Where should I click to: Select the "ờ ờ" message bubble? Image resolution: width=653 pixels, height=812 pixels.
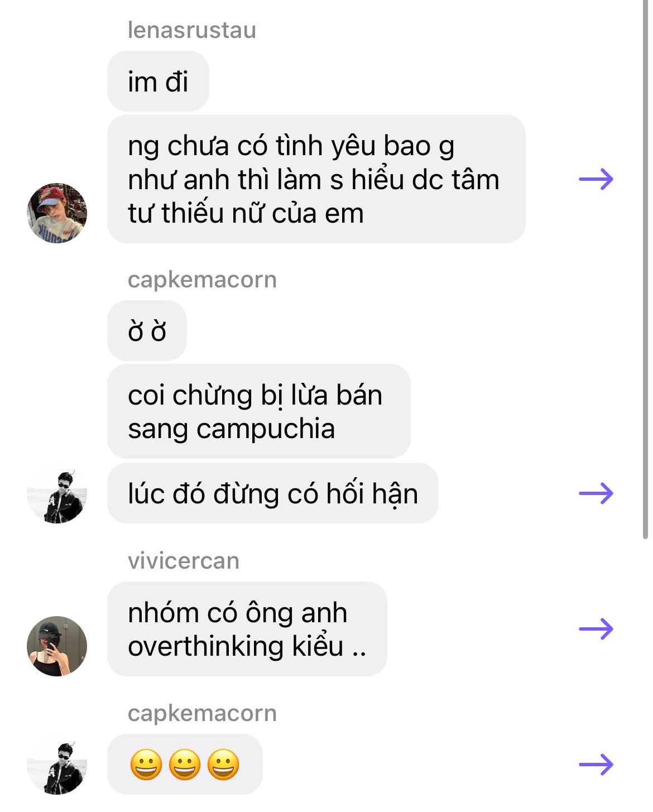click(147, 331)
